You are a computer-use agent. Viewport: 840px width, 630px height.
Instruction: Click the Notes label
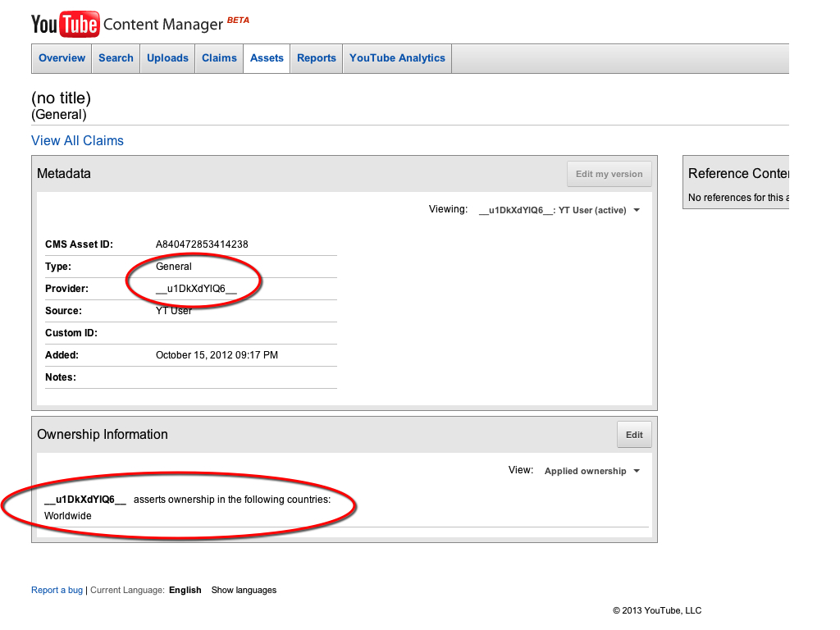click(61, 377)
